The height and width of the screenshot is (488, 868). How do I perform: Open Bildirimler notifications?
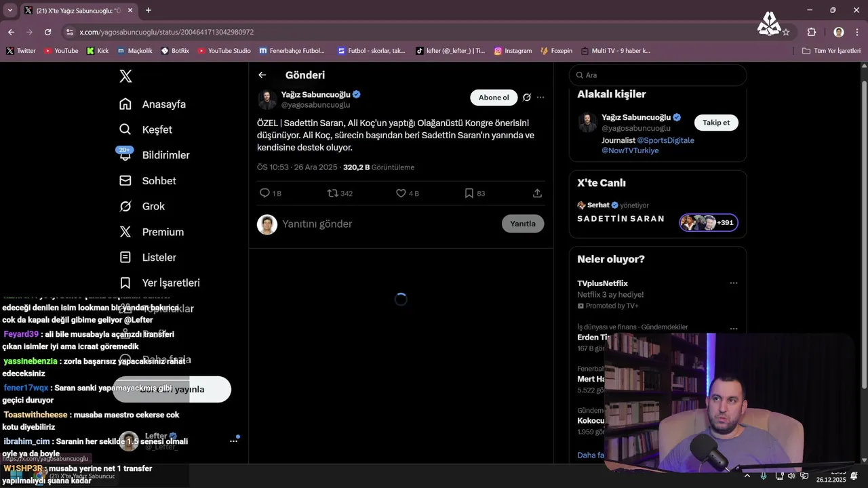[154, 155]
